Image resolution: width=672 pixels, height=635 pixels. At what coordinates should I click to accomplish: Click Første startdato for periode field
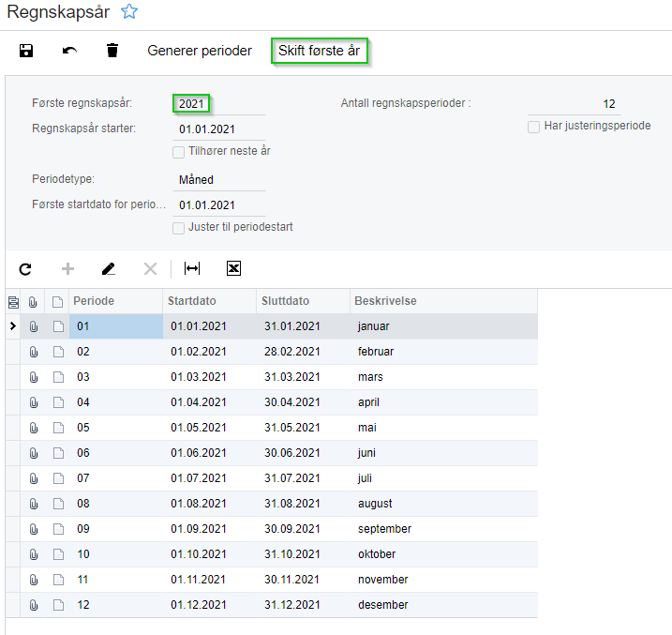coord(219,205)
